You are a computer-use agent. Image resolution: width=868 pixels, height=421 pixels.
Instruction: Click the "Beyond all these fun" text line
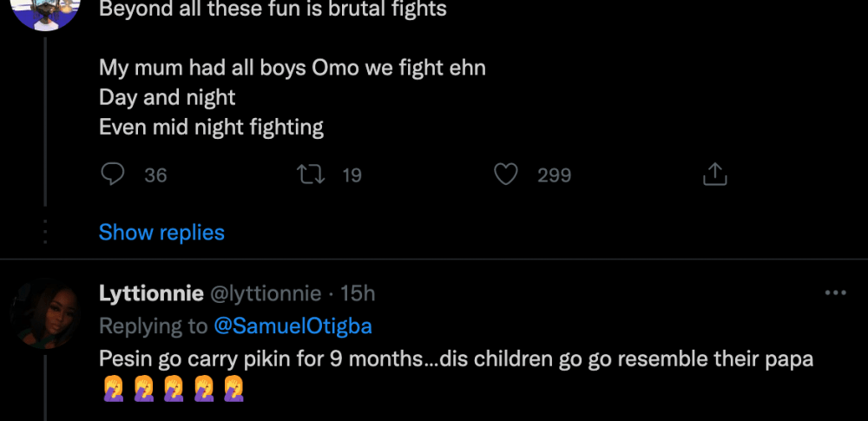(x=273, y=10)
